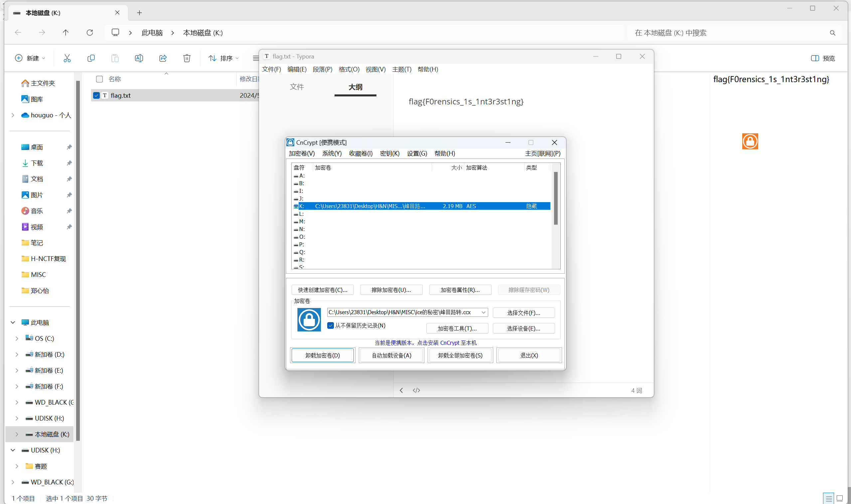The height and width of the screenshot is (504, 851).
Task: Click the Share icon in Explorer toolbar
Action: coord(163,58)
